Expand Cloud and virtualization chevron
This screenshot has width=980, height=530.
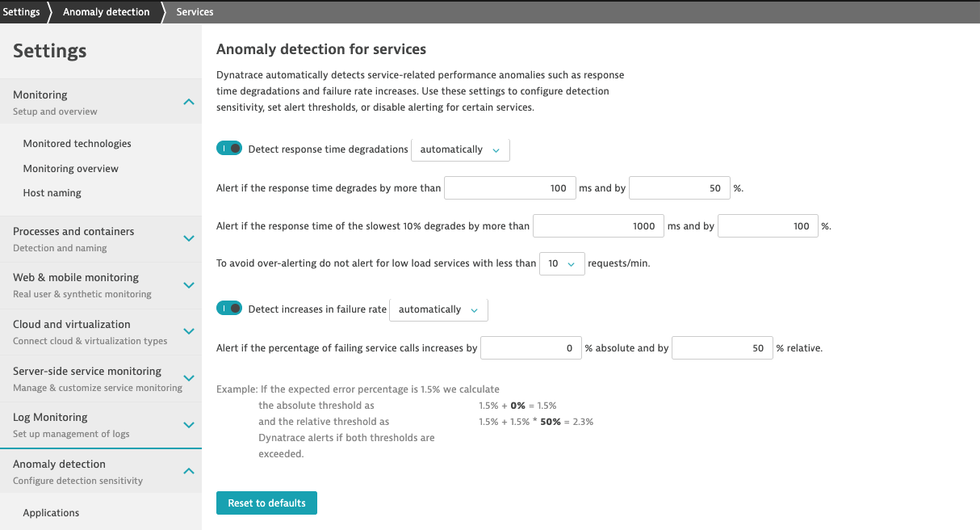pyautogui.click(x=188, y=331)
